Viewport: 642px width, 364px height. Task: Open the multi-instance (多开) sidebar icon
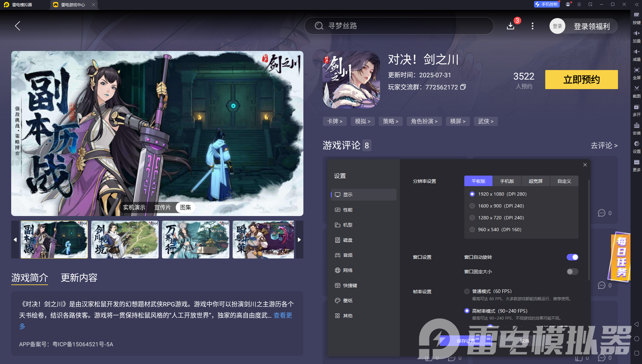click(636, 107)
